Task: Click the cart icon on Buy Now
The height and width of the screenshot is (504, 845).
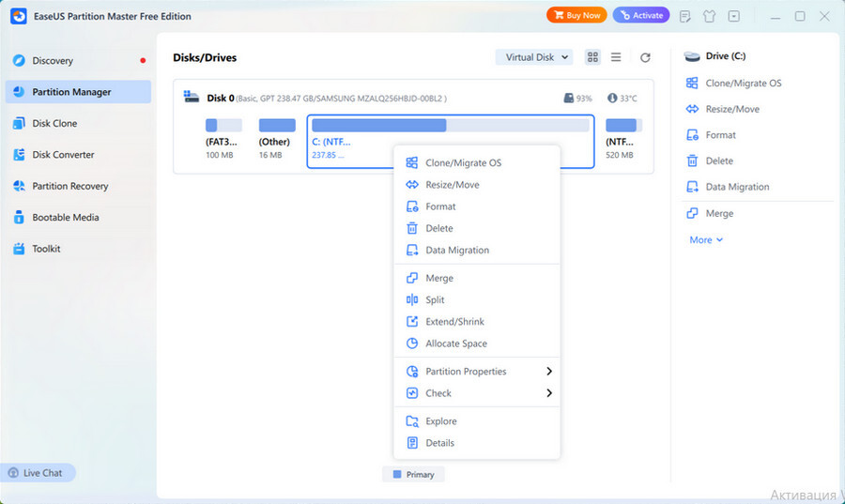Action: (x=559, y=15)
